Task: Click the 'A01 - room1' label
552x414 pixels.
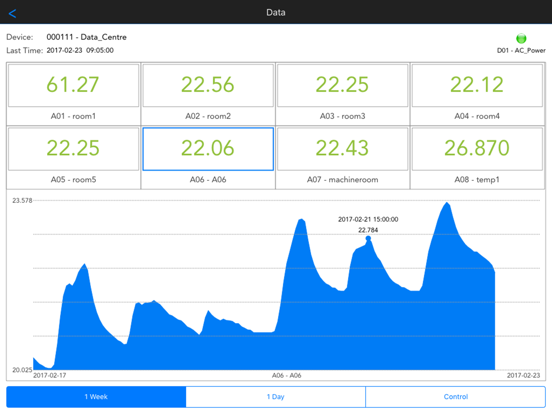Action: (x=73, y=116)
